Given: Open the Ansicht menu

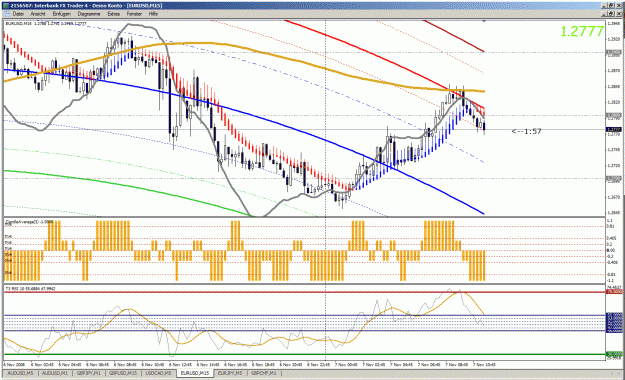Looking at the screenshot, I should [38, 14].
